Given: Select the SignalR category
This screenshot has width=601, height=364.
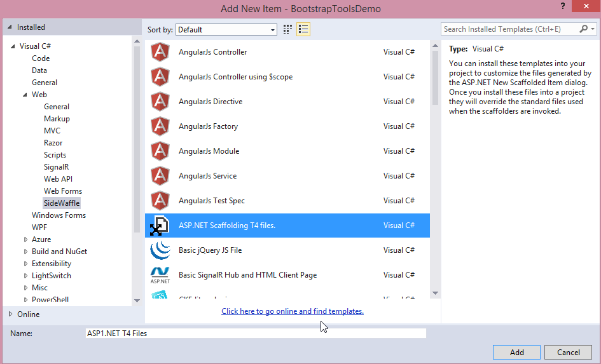Looking at the screenshot, I should [x=57, y=167].
